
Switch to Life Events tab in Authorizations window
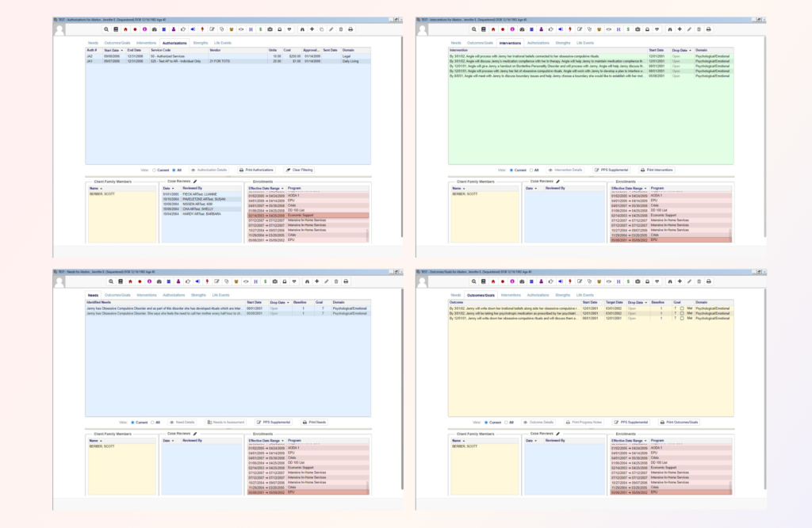[222, 42]
